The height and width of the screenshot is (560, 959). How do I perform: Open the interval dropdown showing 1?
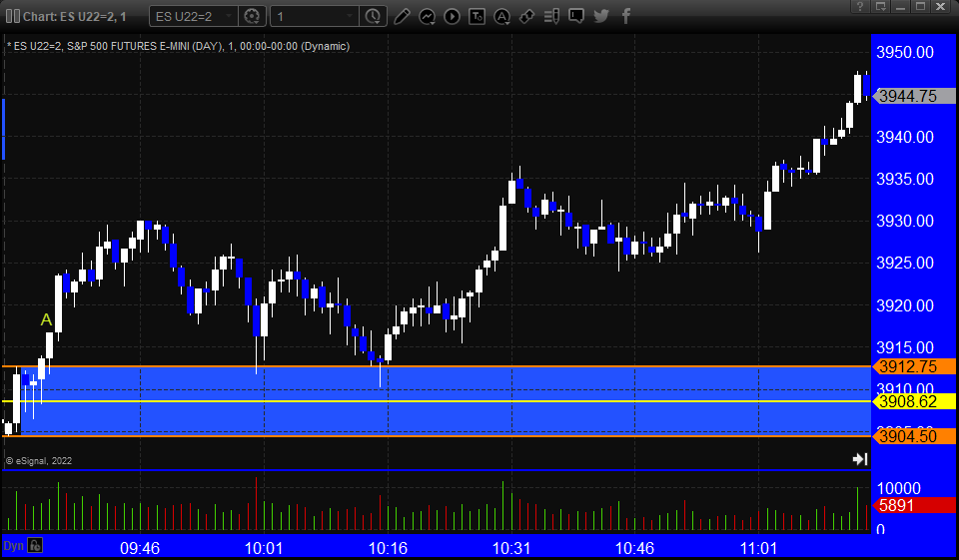click(315, 17)
